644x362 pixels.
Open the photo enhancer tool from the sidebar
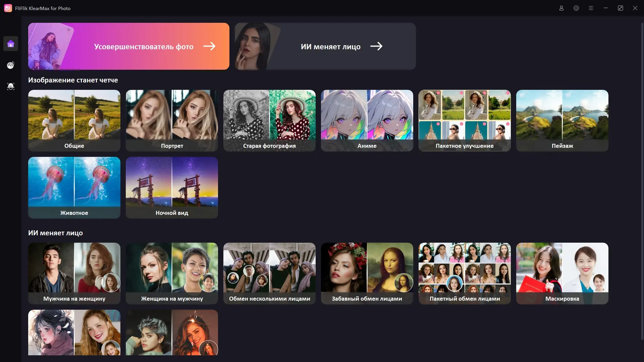click(x=10, y=65)
